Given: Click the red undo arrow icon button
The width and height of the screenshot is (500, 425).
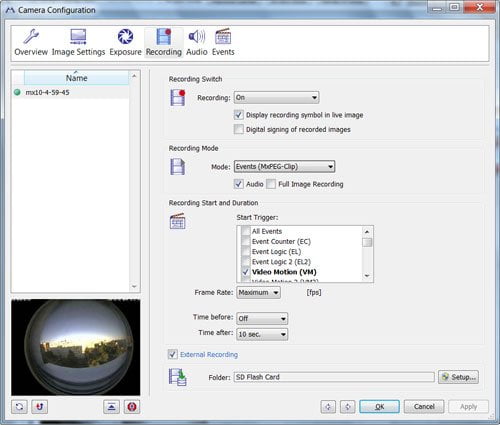Looking at the screenshot, I should pyautogui.click(x=39, y=407).
